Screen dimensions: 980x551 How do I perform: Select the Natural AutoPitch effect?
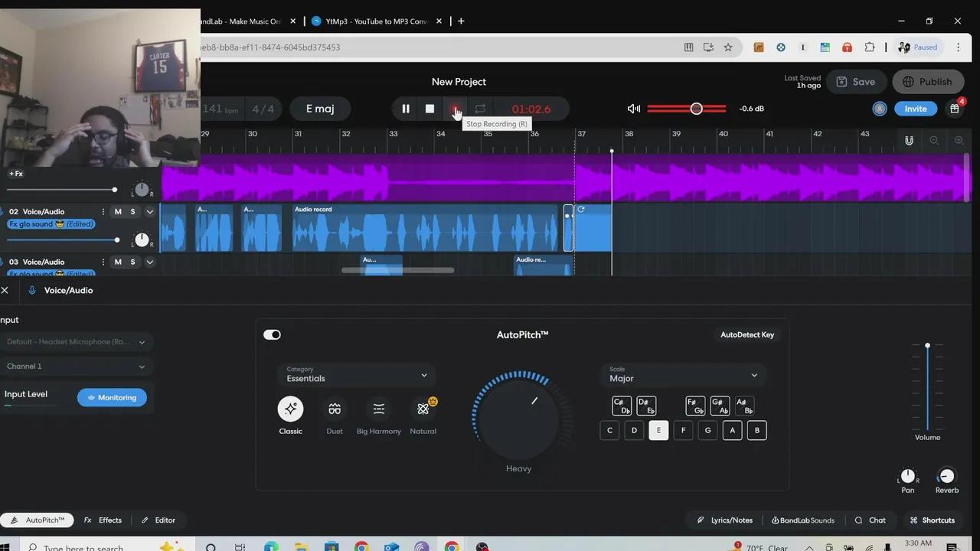pos(423,409)
